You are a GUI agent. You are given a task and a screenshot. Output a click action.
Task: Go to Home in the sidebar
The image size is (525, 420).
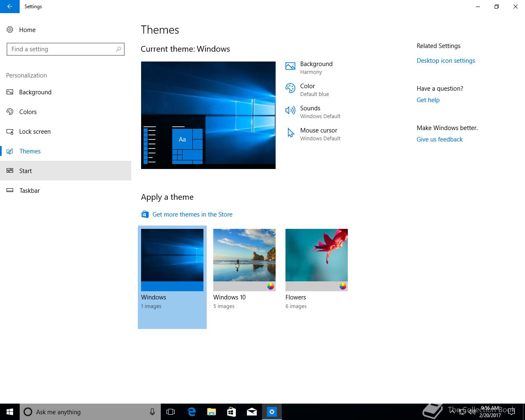[x=66, y=30]
